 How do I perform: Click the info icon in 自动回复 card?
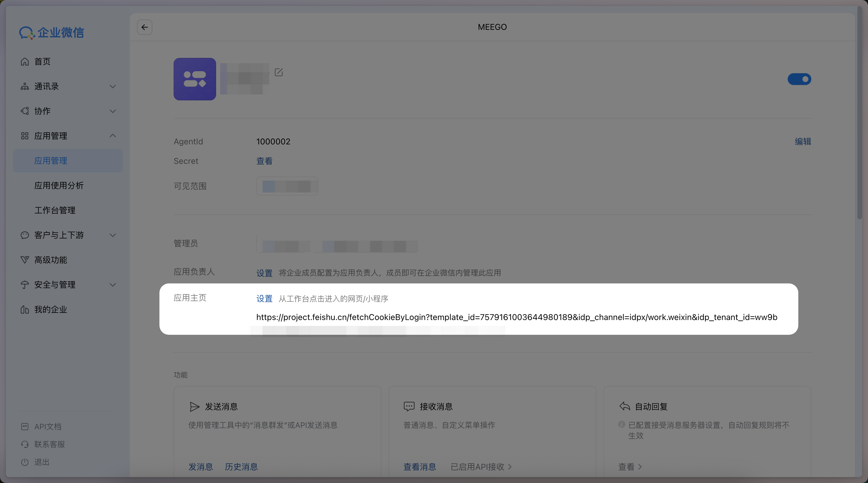tap(622, 424)
